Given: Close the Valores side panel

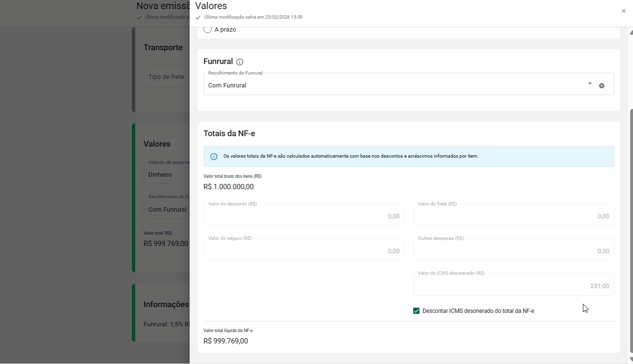Looking at the screenshot, I should tap(623, 11).
